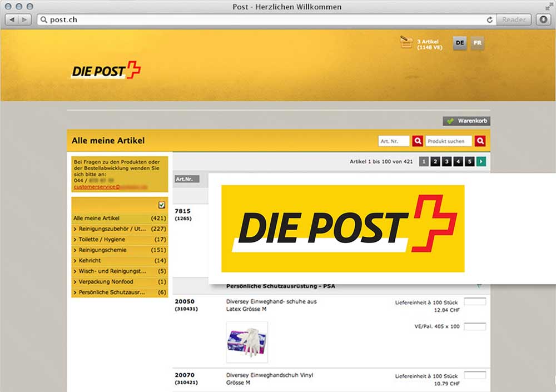
Task: Open the Warenkorb button
Action: (466, 121)
